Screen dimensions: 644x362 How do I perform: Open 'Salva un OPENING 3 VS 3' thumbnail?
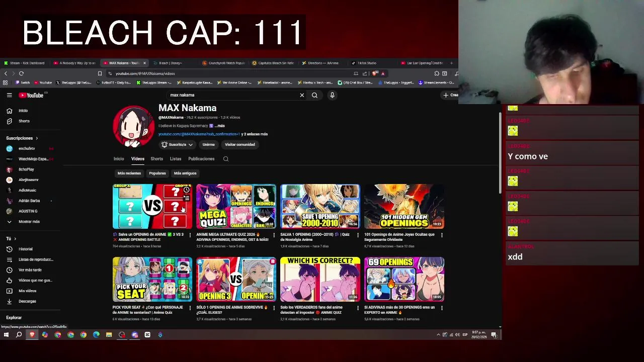(x=152, y=206)
